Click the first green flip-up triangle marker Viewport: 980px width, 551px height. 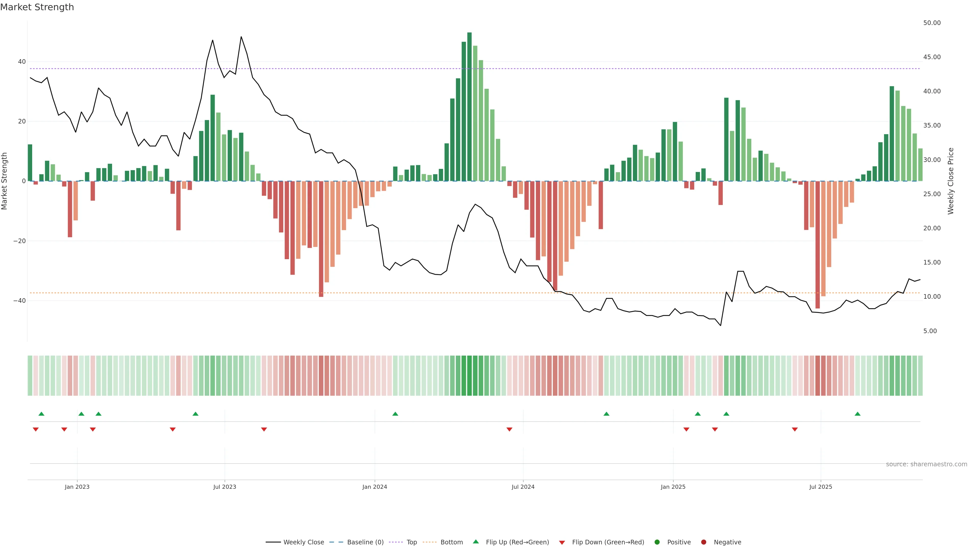[x=41, y=414]
